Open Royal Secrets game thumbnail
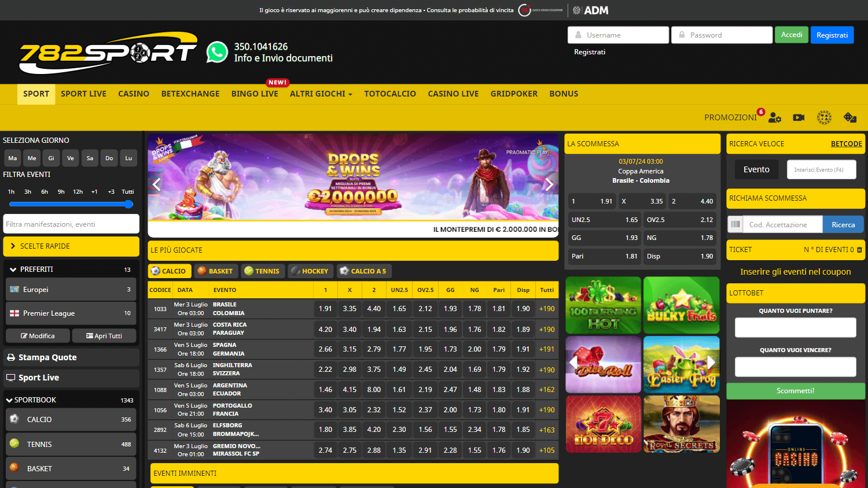The width and height of the screenshot is (868, 488). [682, 424]
